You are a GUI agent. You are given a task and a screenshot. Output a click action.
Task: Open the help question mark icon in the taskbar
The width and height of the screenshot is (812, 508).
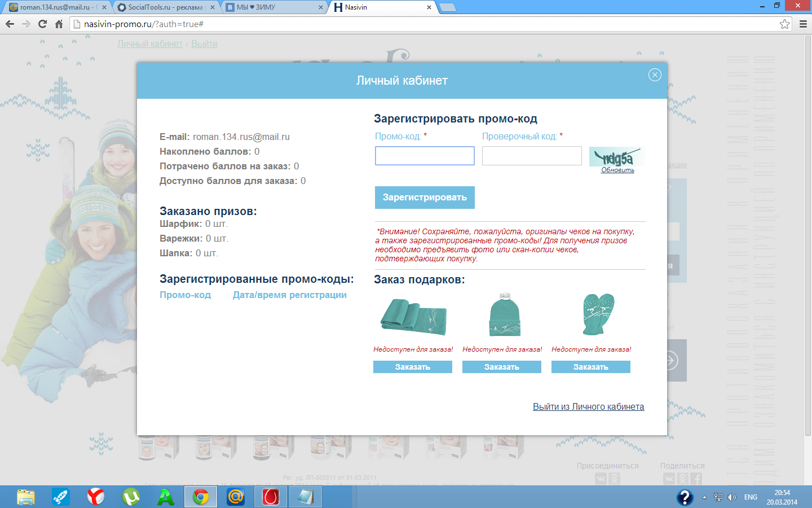click(x=685, y=497)
